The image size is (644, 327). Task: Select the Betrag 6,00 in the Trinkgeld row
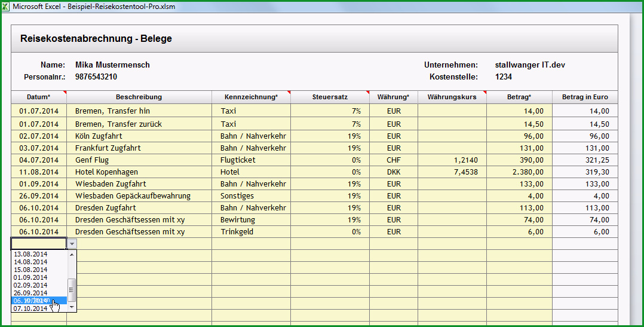tap(519, 231)
